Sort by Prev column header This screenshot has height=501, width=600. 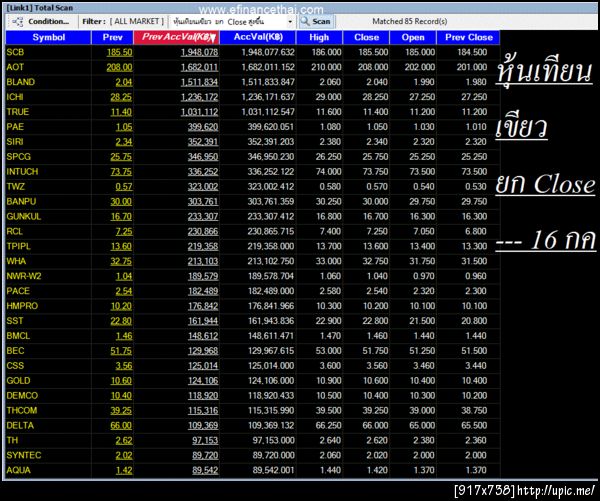[112, 38]
